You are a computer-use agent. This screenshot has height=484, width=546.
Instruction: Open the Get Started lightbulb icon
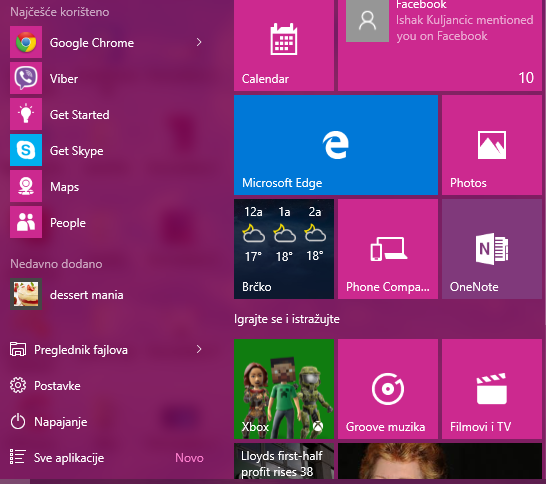click(x=26, y=114)
